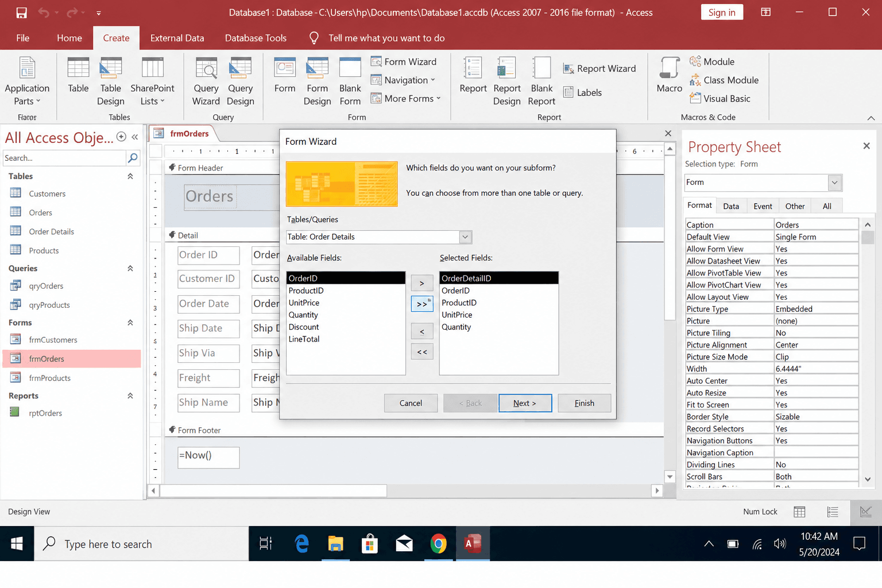The width and height of the screenshot is (882, 588).
Task: Collapse the Reports group
Action: coord(130,396)
